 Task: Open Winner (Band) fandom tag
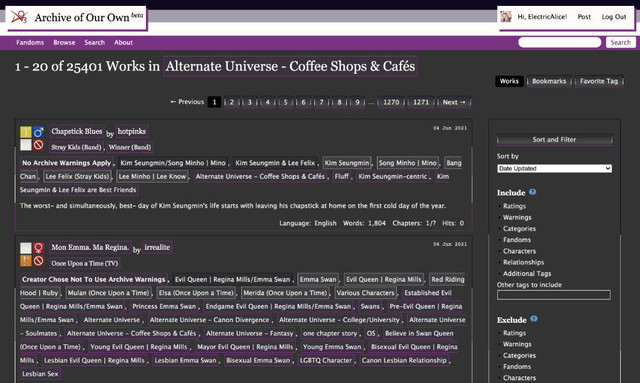pos(129,147)
